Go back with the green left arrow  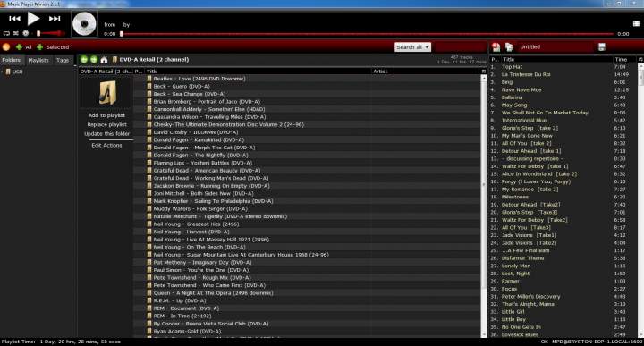click(x=84, y=60)
